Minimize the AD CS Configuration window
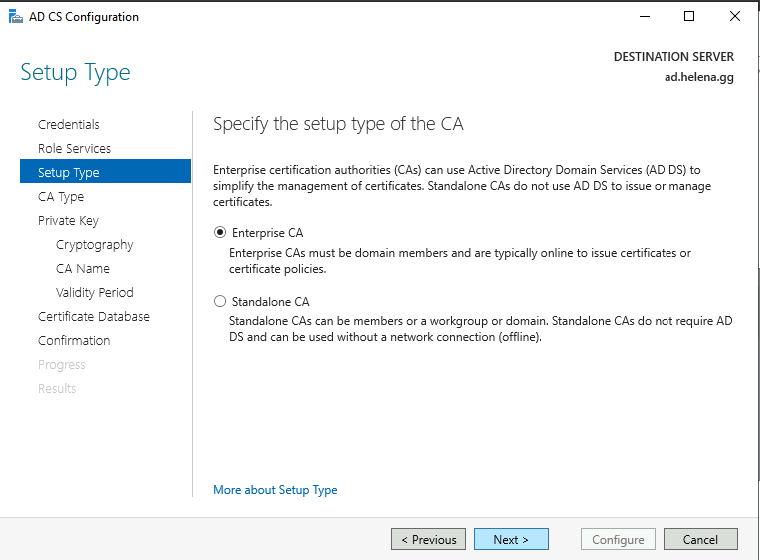 (x=643, y=16)
